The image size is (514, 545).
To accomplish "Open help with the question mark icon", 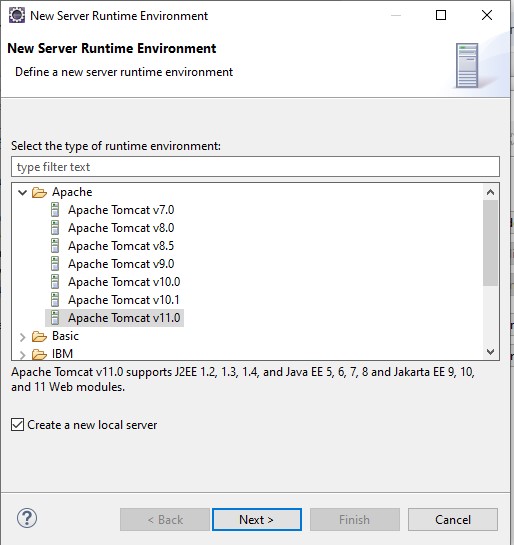I will click(27, 518).
